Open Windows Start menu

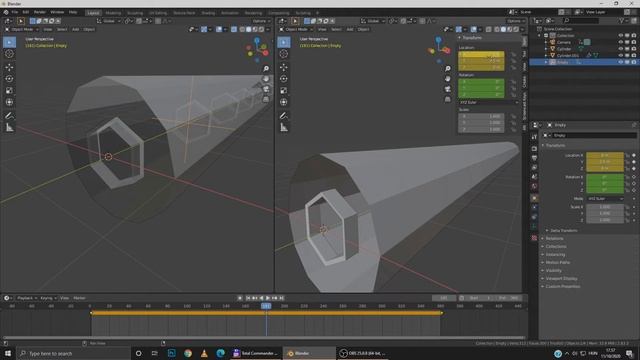tap(8, 353)
